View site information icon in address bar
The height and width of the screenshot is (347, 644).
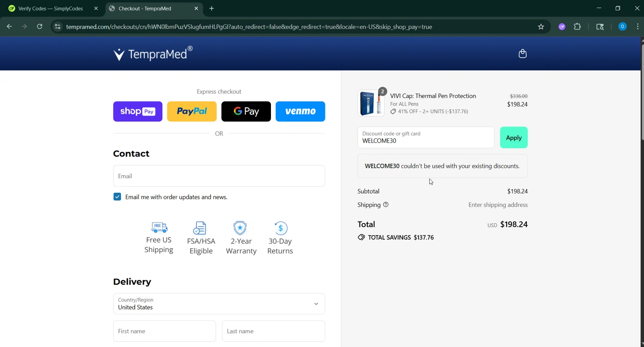pos(58,27)
